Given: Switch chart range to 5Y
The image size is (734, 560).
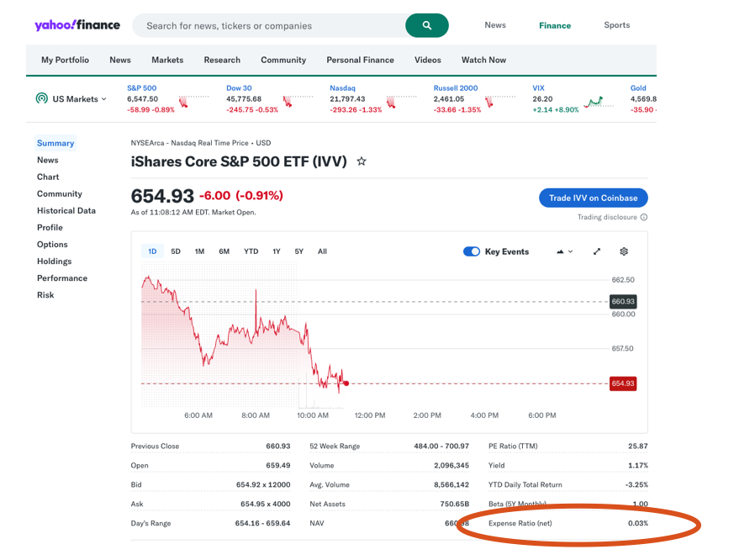Looking at the screenshot, I should pos(298,251).
